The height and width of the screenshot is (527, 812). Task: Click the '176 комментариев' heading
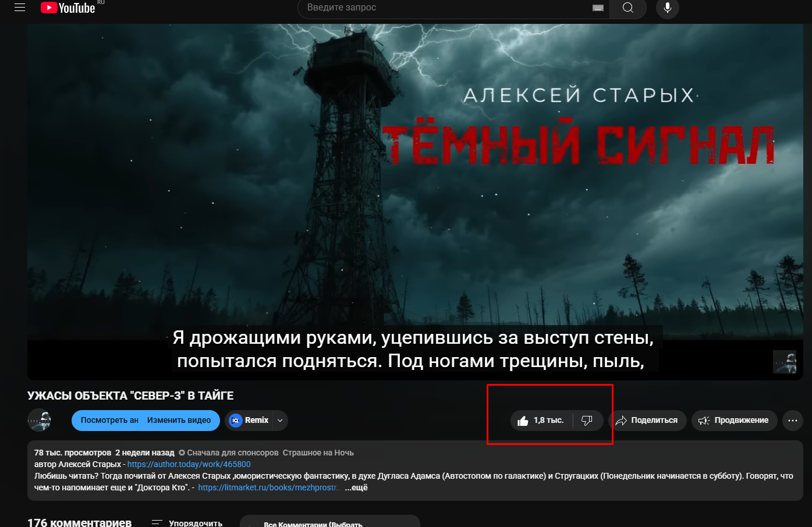click(80, 522)
